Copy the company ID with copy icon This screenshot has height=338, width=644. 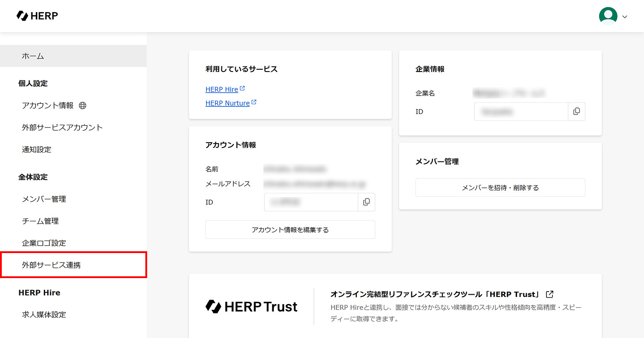click(576, 111)
